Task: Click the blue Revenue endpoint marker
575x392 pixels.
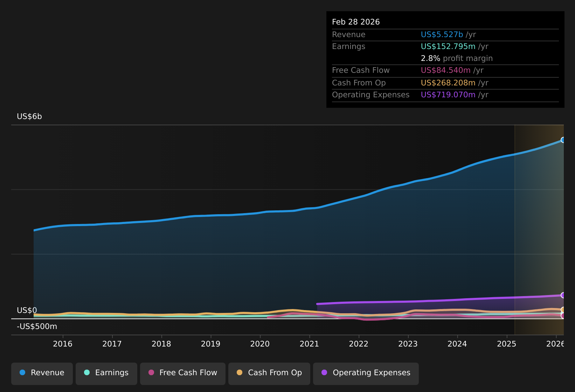Action: click(x=563, y=140)
